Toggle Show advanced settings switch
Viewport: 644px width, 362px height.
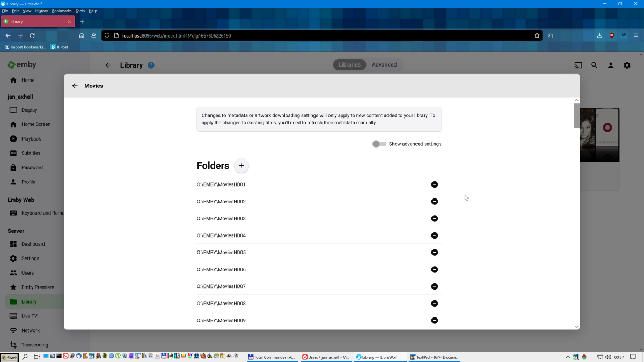point(379,144)
